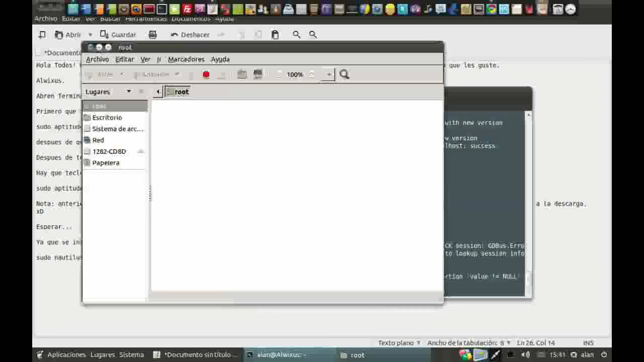Zoom out in the file manager view

click(x=280, y=74)
